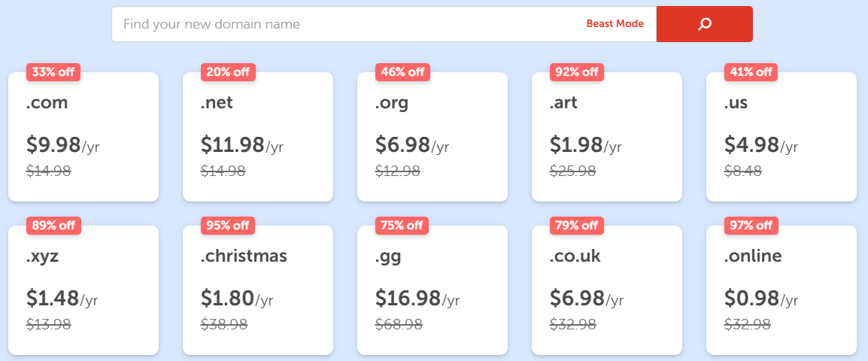Click the 95% off .christmas badge
Viewport: 868px width, 361px height.
click(228, 226)
